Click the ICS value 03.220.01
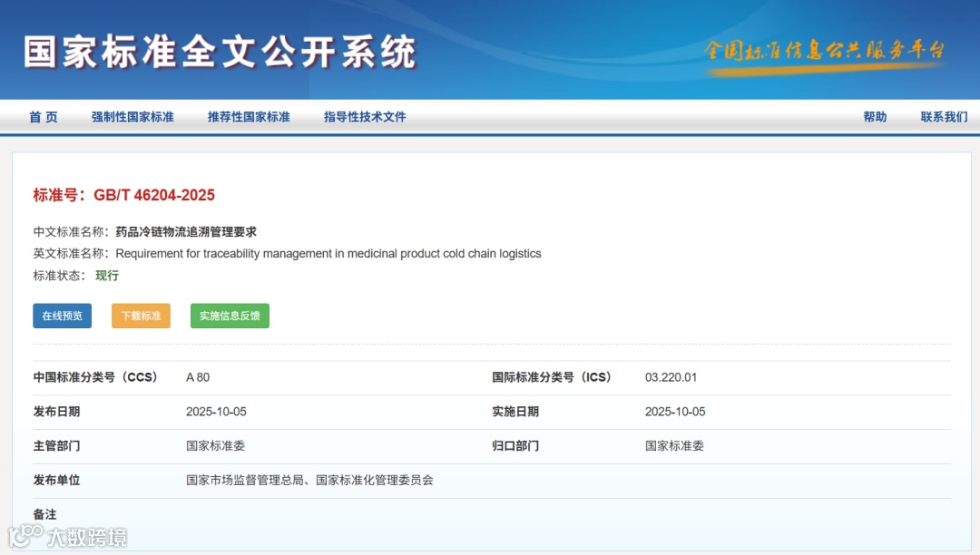The width and height of the screenshot is (980, 555). coord(671,377)
